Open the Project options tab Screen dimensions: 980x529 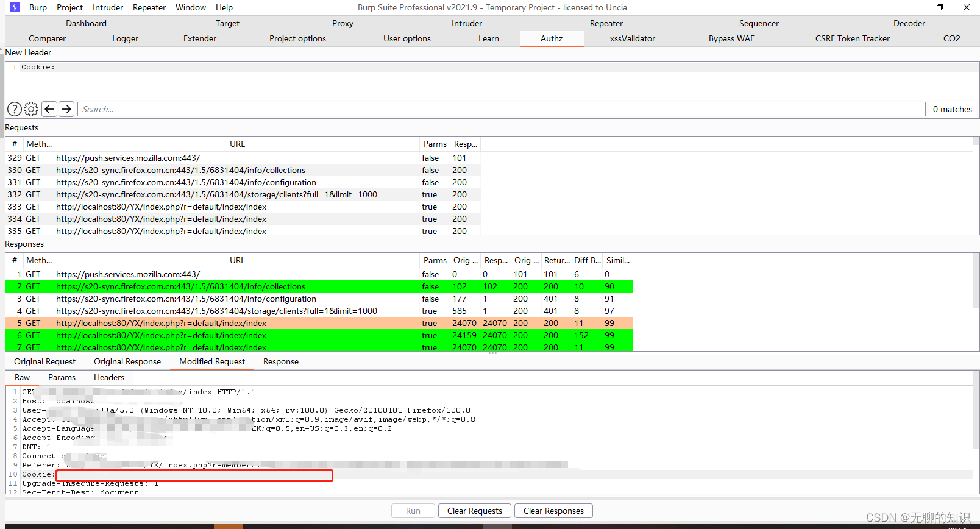pos(297,38)
